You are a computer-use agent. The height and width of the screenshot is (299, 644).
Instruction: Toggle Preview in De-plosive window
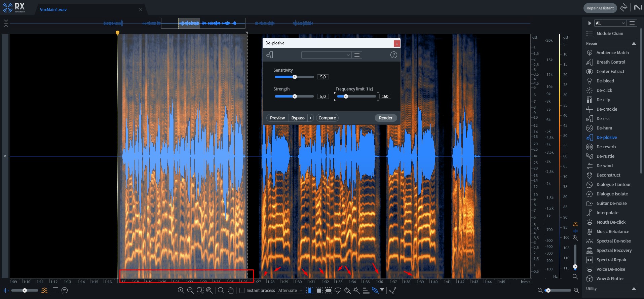277,118
